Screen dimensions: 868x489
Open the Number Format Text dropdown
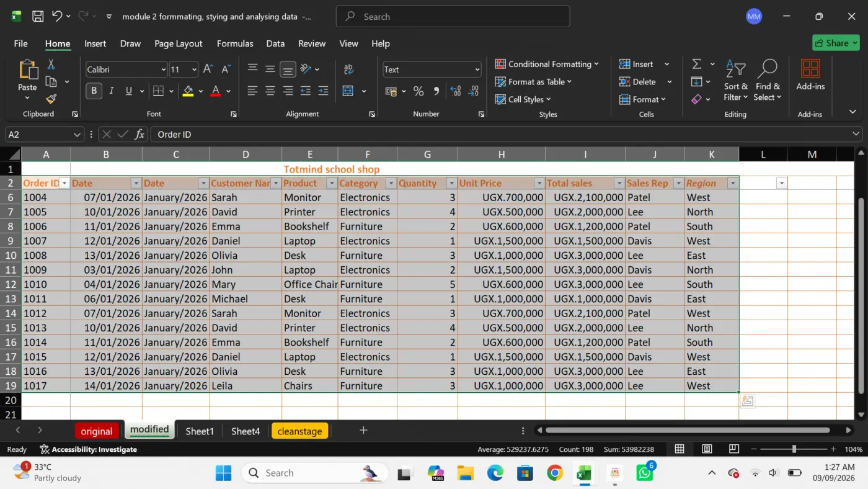click(x=477, y=70)
